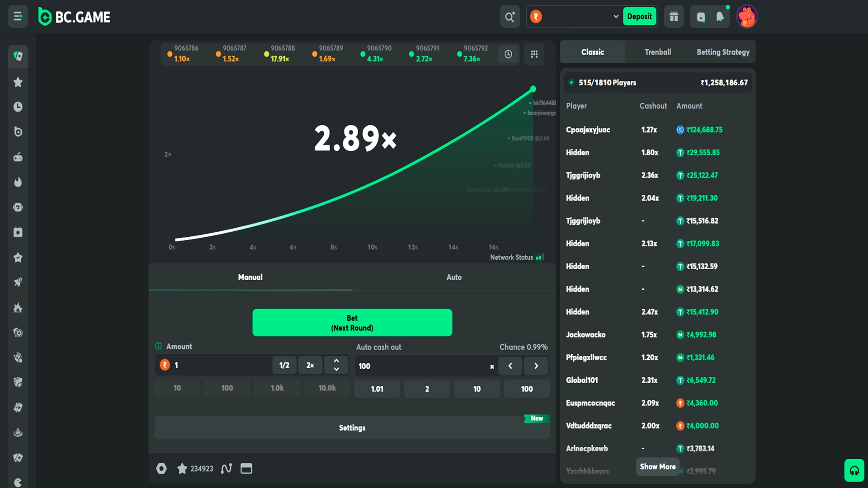The height and width of the screenshot is (488, 868).
Task: Toggle the hamburger sidebar menu
Action: (18, 17)
